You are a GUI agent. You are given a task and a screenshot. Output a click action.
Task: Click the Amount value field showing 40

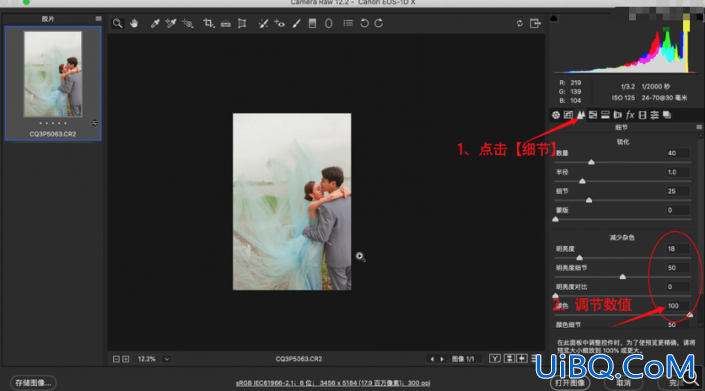(678, 153)
